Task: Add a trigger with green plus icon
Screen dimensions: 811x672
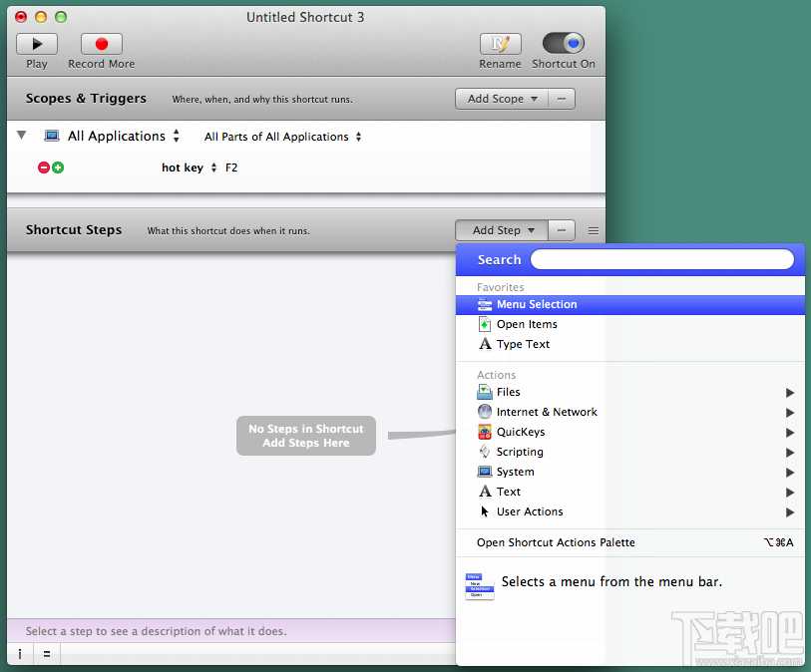Action: point(58,168)
